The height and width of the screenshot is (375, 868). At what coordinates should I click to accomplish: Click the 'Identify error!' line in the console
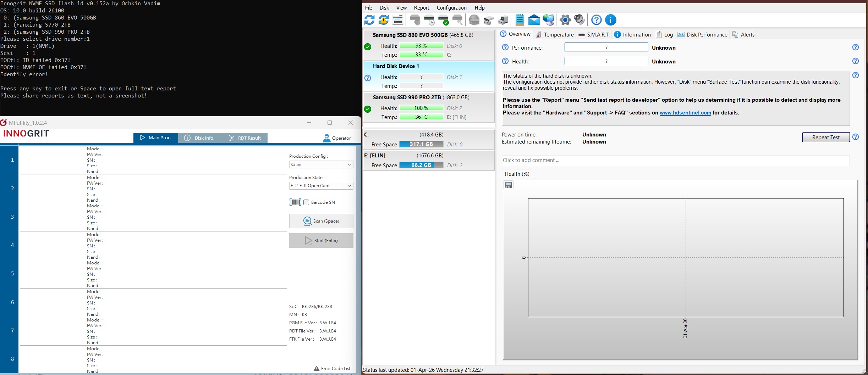(x=24, y=74)
